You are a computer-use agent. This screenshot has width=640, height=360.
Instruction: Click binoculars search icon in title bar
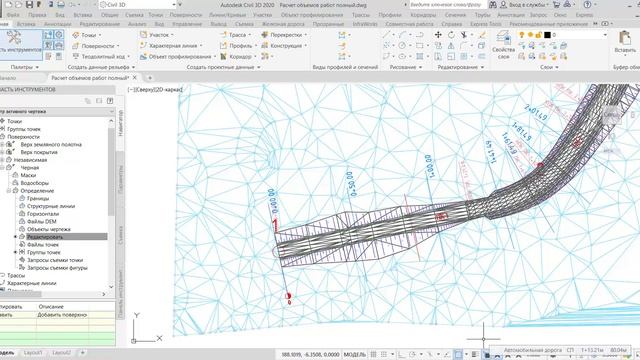pyautogui.click(x=493, y=4)
